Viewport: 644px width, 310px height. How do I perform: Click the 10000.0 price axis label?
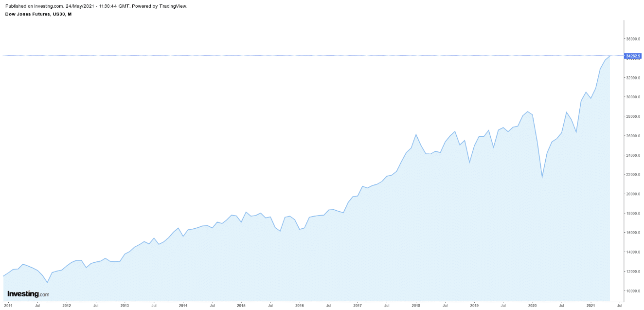pos(633,291)
